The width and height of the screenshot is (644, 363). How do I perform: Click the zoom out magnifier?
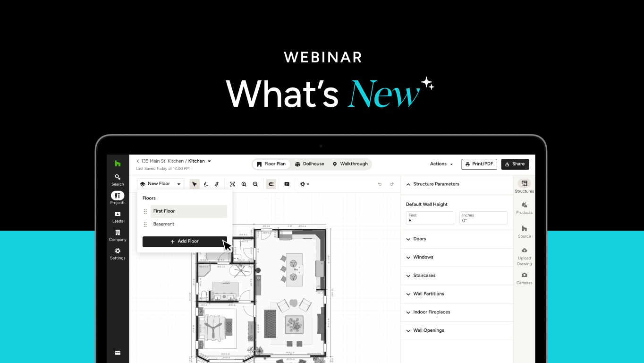pyautogui.click(x=255, y=184)
